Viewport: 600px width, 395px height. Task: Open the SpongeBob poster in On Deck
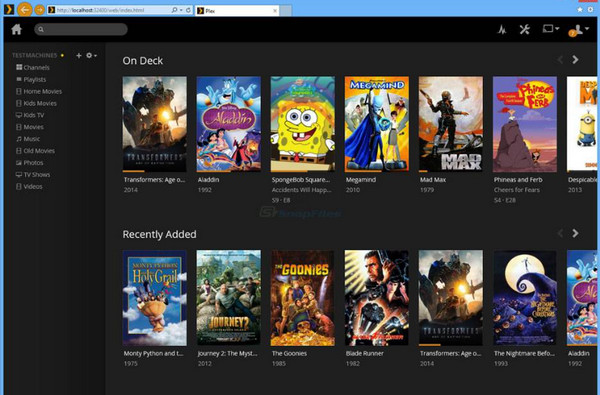point(303,124)
